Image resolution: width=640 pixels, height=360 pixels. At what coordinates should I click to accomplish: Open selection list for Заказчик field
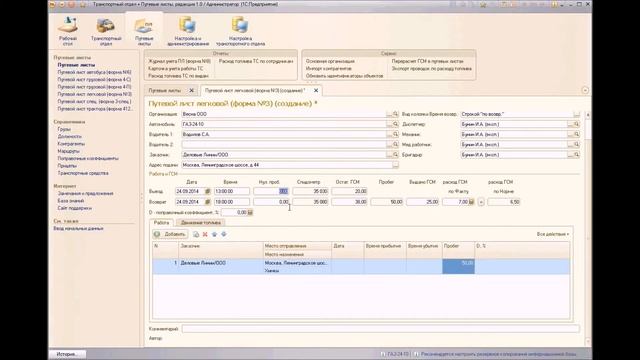tap(389, 155)
